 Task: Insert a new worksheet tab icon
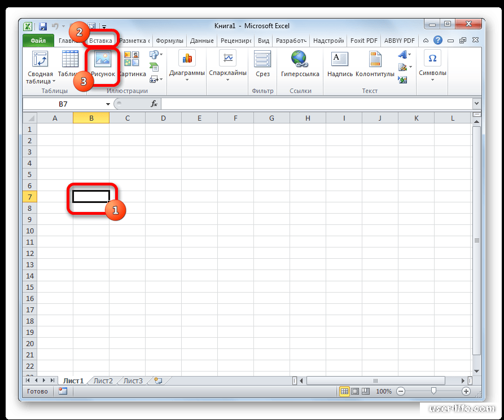point(158,381)
